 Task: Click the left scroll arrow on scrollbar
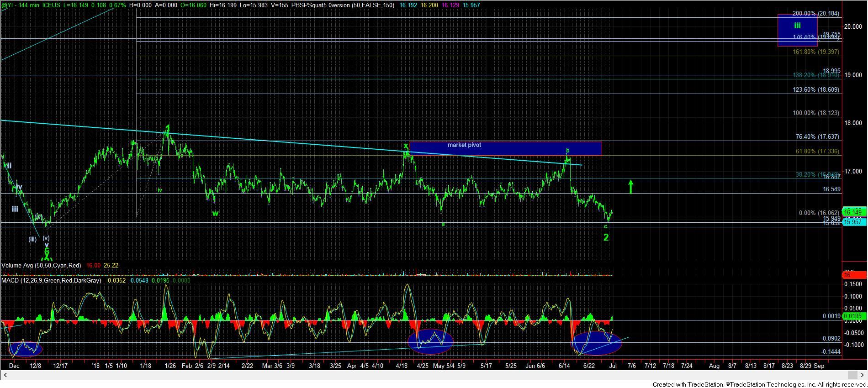(x=5, y=375)
